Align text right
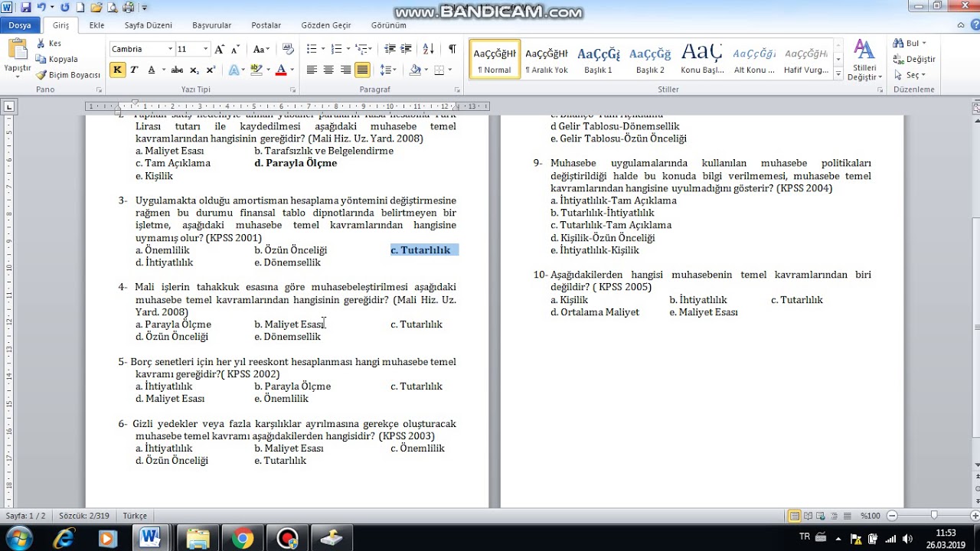This screenshot has width=980, height=551. tap(345, 70)
